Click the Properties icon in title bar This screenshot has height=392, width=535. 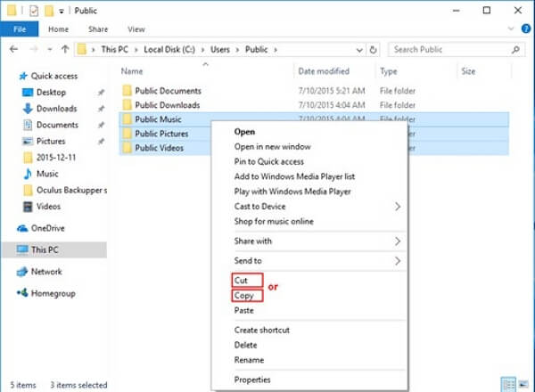tap(34, 11)
